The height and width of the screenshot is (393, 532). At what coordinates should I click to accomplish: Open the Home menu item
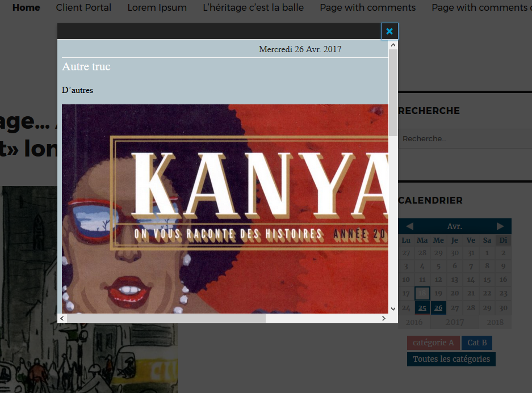[26, 7]
